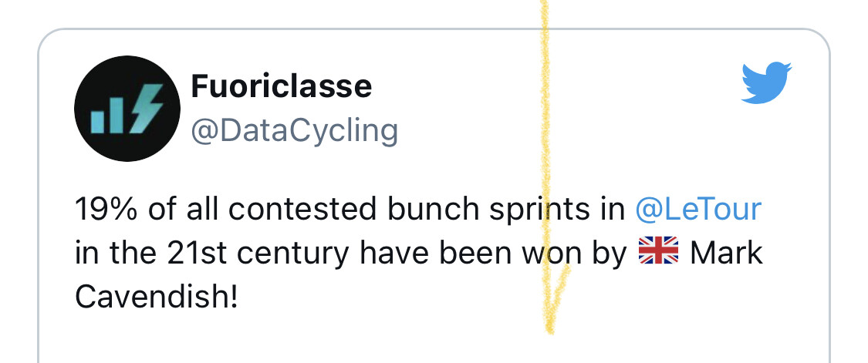Click the word "Cavendish!" in the tweet
Screen dimensions: 868x363
click(x=157, y=297)
